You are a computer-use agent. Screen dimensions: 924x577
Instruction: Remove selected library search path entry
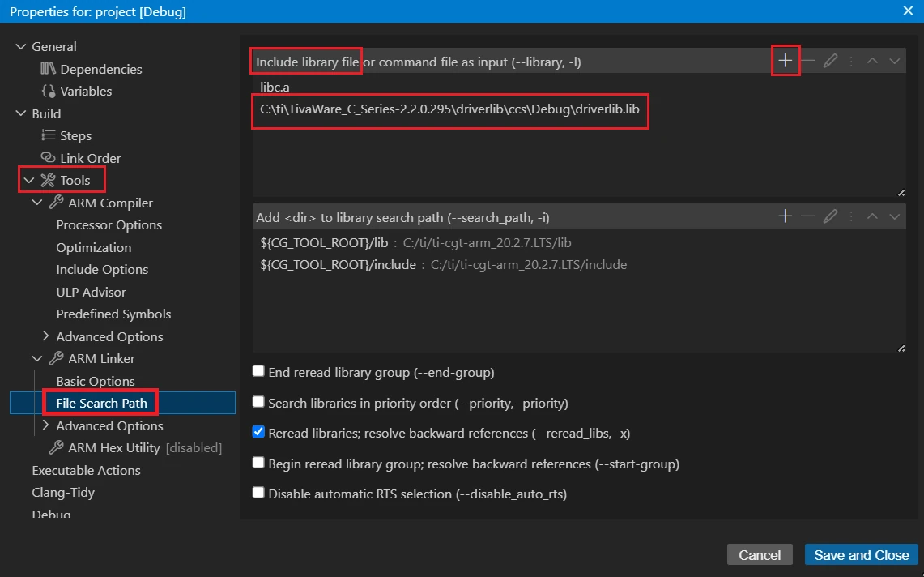pos(807,216)
